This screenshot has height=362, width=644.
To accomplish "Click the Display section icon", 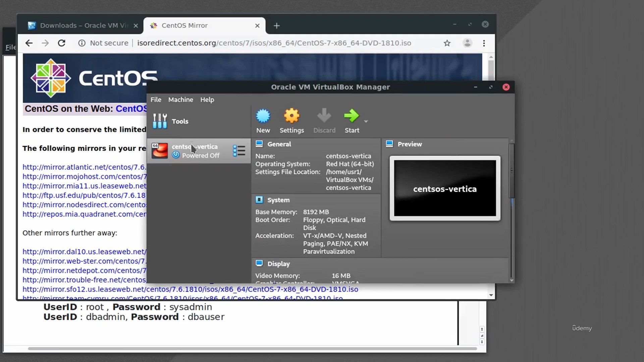I will tap(259, 263).
